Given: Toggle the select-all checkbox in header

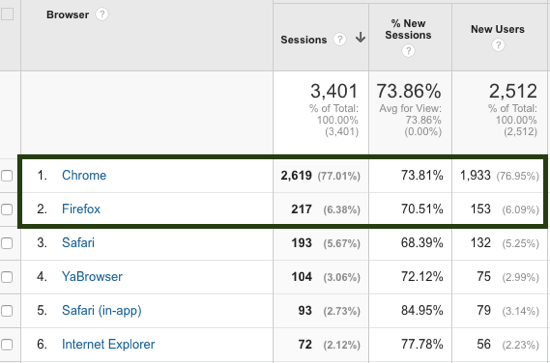Looking at the screenshot, I should pos(7,14).
